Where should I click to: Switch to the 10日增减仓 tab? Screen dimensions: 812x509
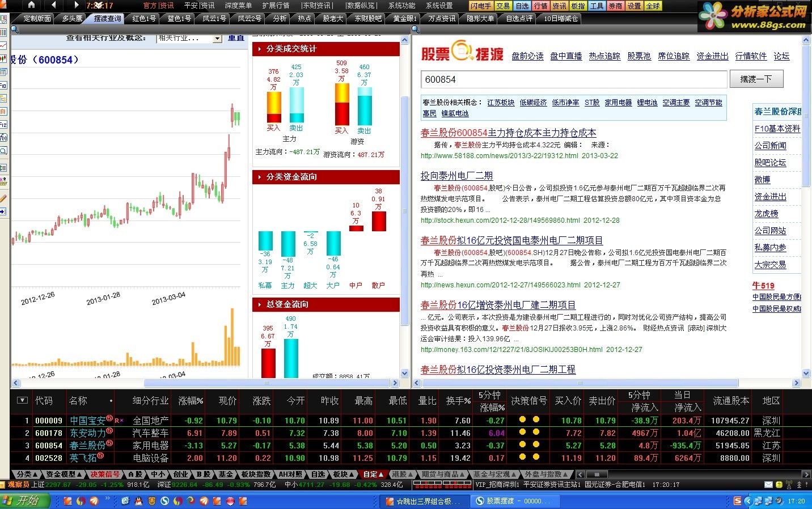(x=560, y=19)
